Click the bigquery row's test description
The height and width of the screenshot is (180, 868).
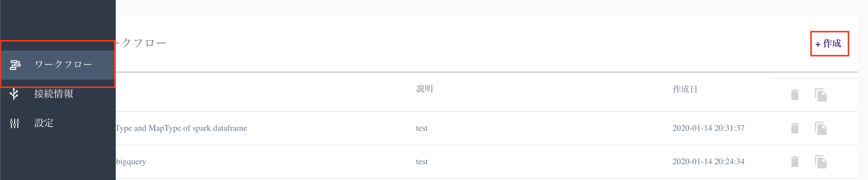[x=422, y=161]
